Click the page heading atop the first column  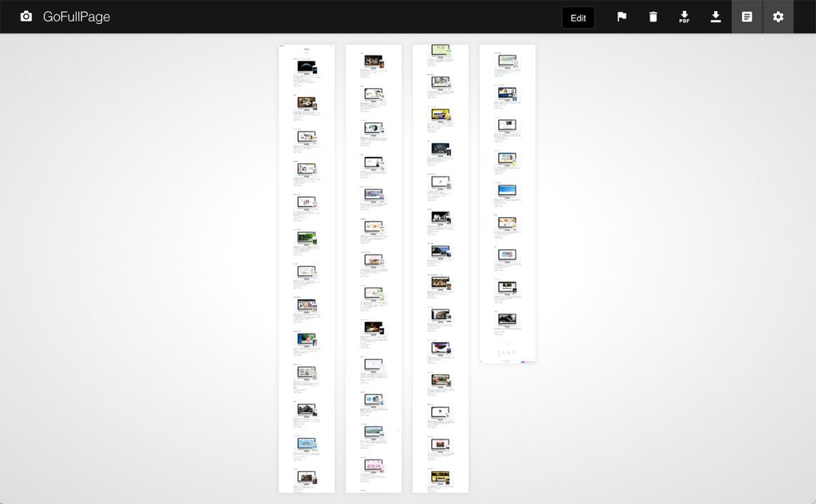[307, 50]
